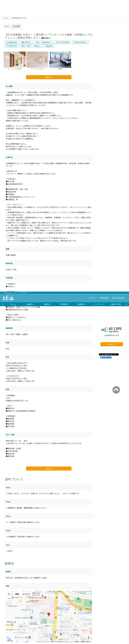
Task: Click the scroll-to-top arrow circle
Action: point(116,390)
